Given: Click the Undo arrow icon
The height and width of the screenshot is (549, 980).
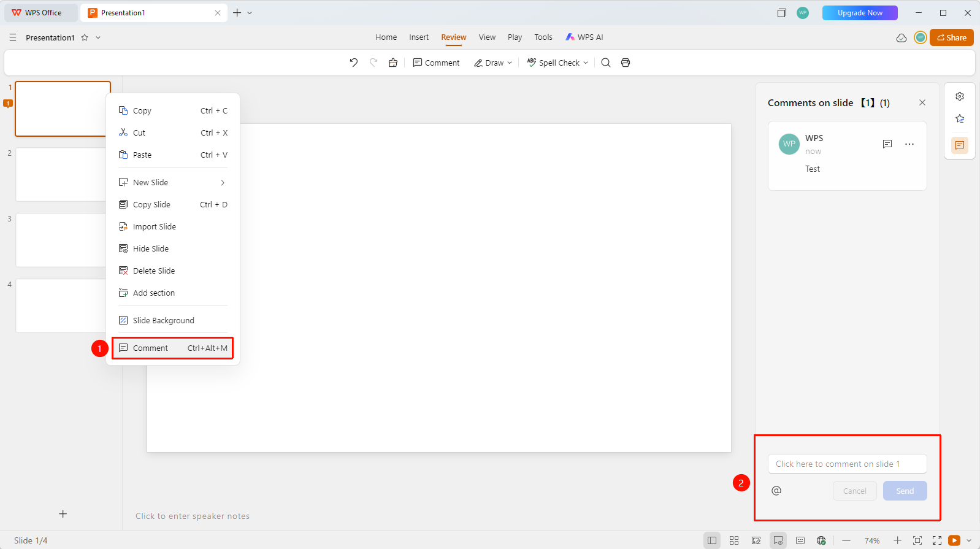Looking at the screenshot, I should pos(354,63).
